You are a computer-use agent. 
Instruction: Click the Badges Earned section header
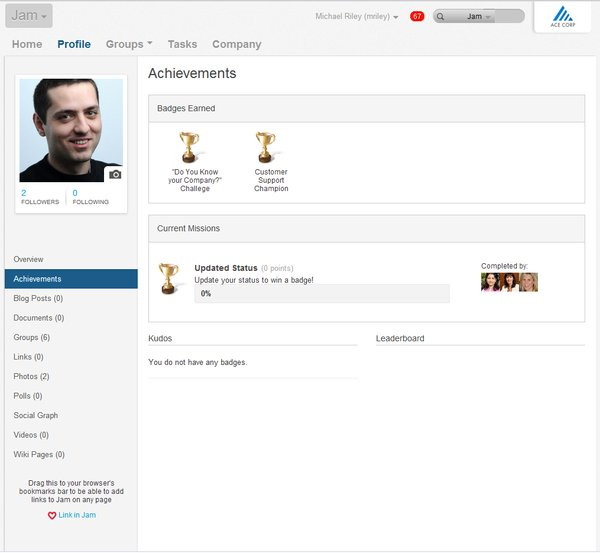[367, 108]
